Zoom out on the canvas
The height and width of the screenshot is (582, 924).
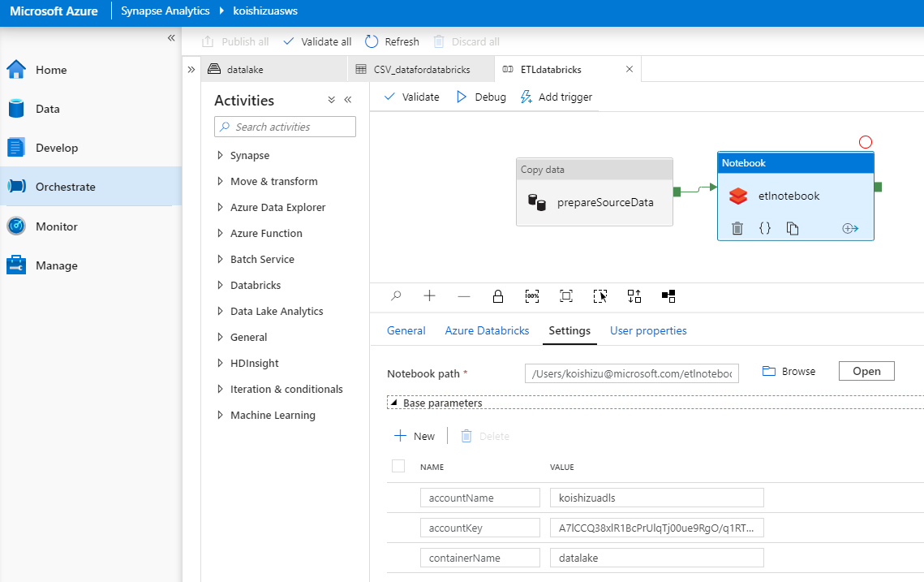coord(464,296)
